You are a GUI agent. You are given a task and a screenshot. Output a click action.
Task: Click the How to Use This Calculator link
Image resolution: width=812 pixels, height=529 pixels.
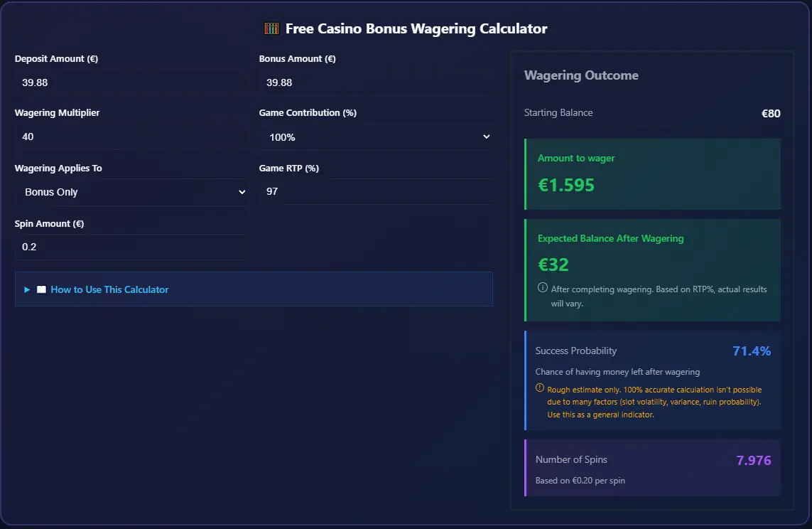click(109, 289)
